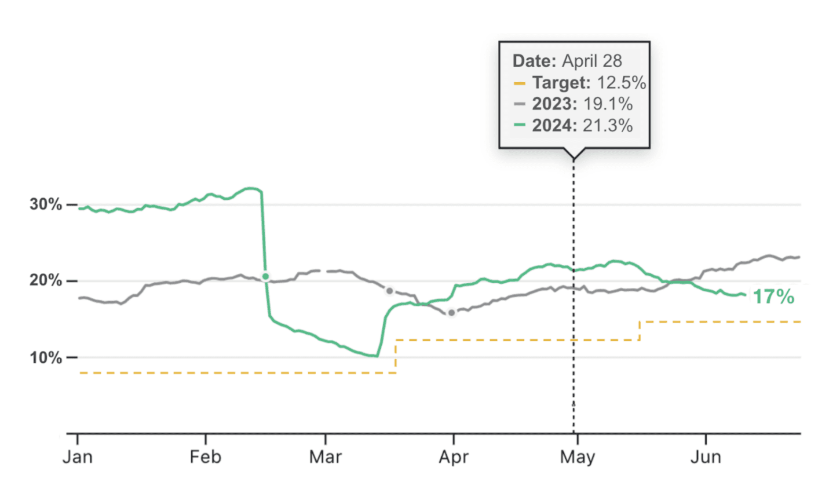Click the Apr label on x-axis
This screenshot has width=840, height=504.
(x=453, y=457)
